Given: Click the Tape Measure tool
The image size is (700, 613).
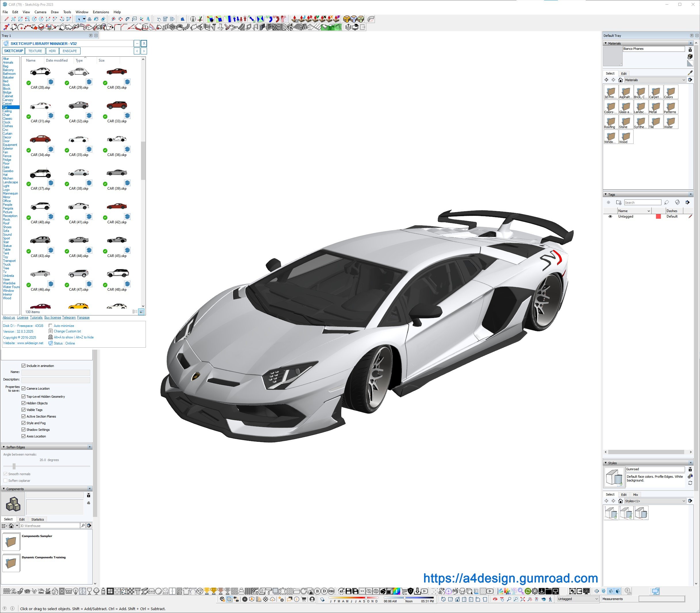Looking at the screenshot, I should point(114,19).
